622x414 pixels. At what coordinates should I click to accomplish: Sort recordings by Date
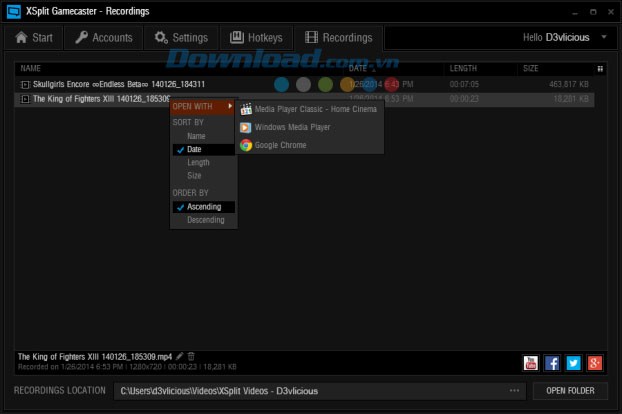pos(203,150)
